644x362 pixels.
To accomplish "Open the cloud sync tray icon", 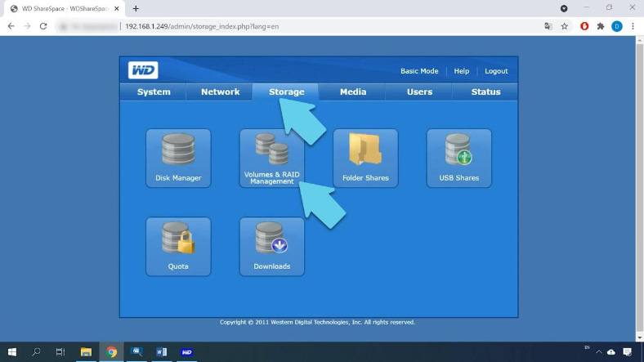I will tap(611, 352).
